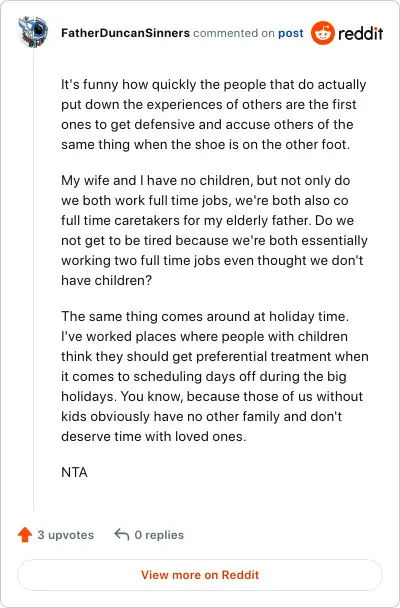
Task: Open the FatherDuncanSinners username profile
Action: [x=126, y=33]
